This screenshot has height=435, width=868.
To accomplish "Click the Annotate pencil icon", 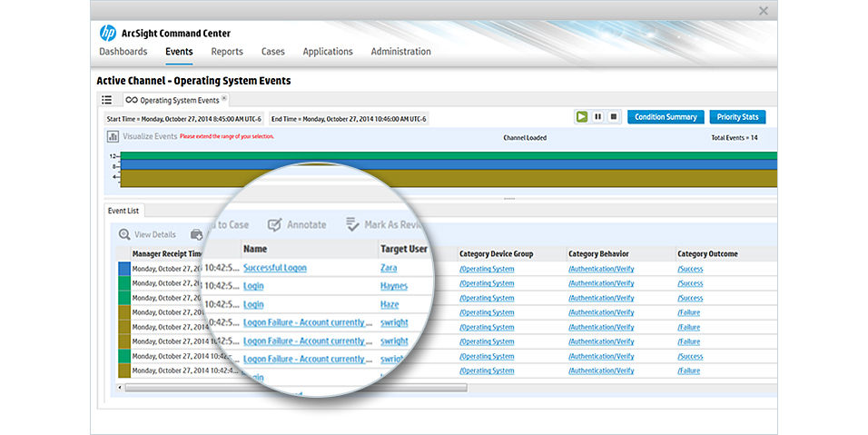I will [274, 224].
